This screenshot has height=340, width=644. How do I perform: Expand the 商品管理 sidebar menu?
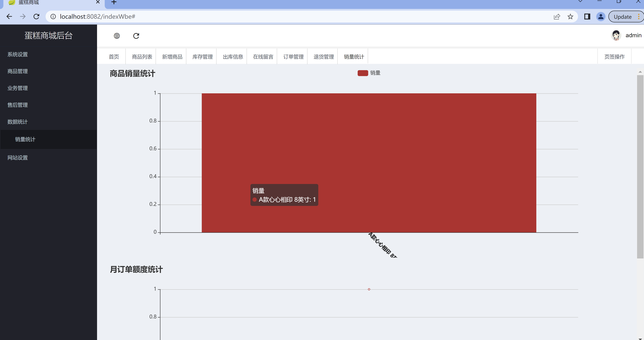48,71
